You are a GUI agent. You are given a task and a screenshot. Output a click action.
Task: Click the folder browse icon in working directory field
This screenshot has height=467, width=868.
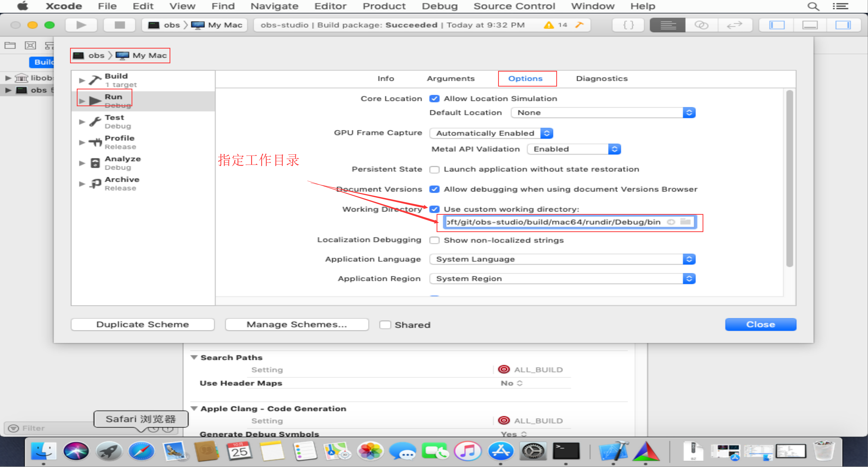click(x=685, y=222)
